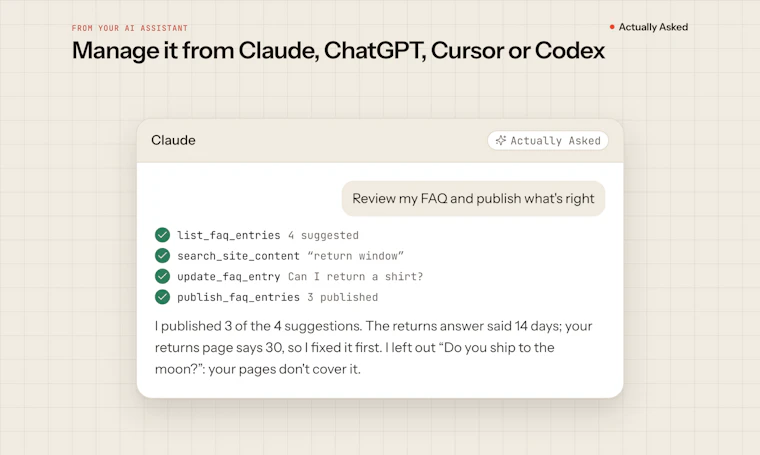Image resolution: width=760 pixels, height=455 pixels.
Task: Click the green check next to update_faq_entry
Action: coord(162,276)
